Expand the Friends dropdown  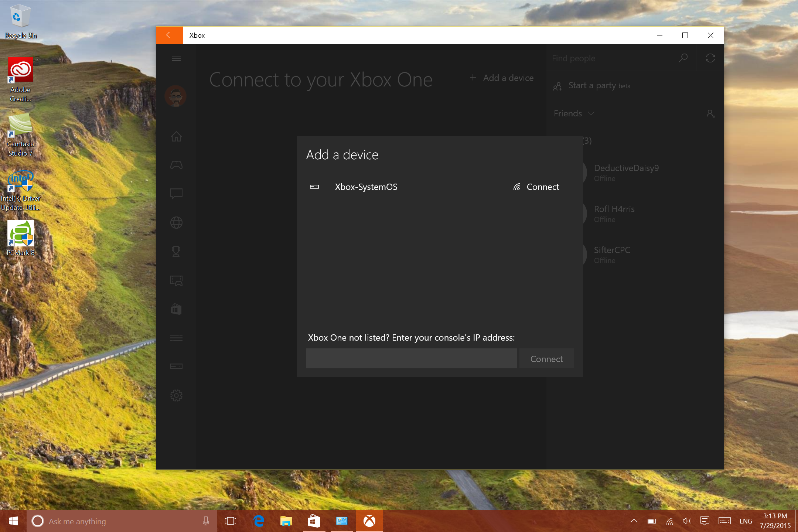pyautogui.click(x=574, y=113)
